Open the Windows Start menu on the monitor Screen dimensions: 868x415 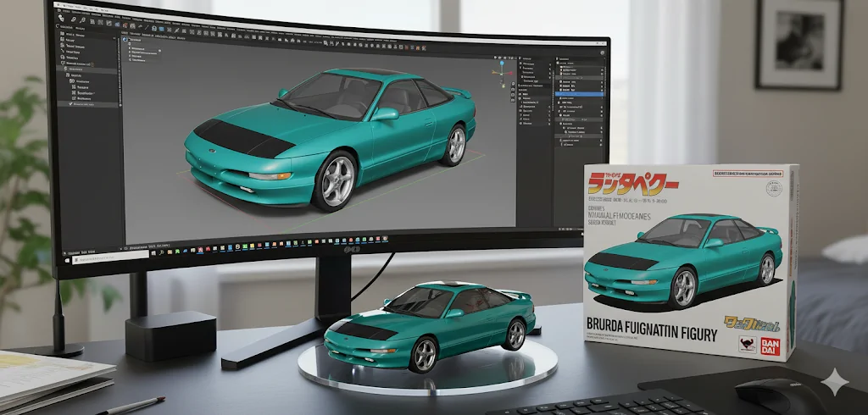point(68,260)
